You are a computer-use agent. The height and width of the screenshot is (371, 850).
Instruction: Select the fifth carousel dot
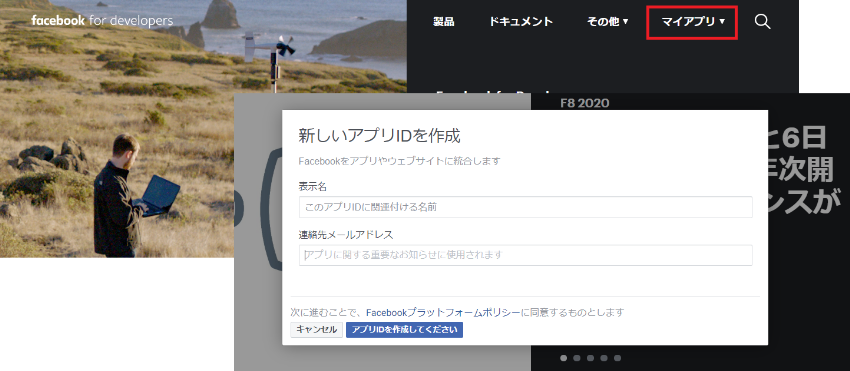coord(617,358)
